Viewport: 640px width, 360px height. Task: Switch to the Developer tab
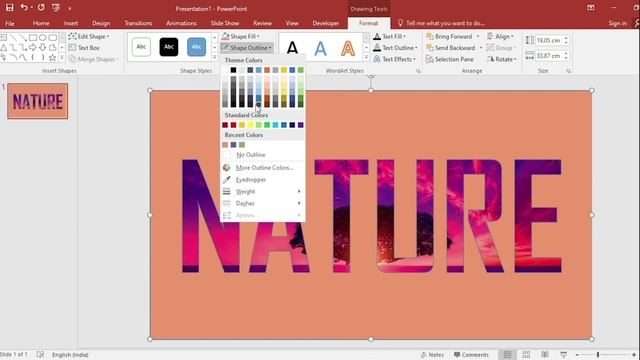point(325,23)
